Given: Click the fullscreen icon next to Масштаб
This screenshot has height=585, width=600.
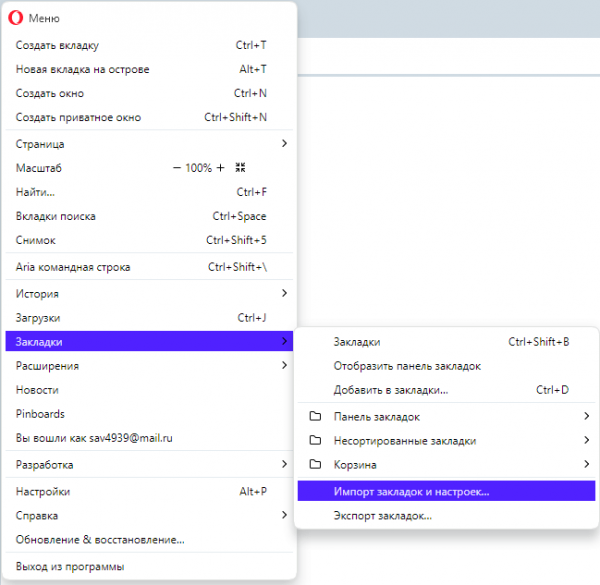Looking at the screenshot, I should click(240, 167).
